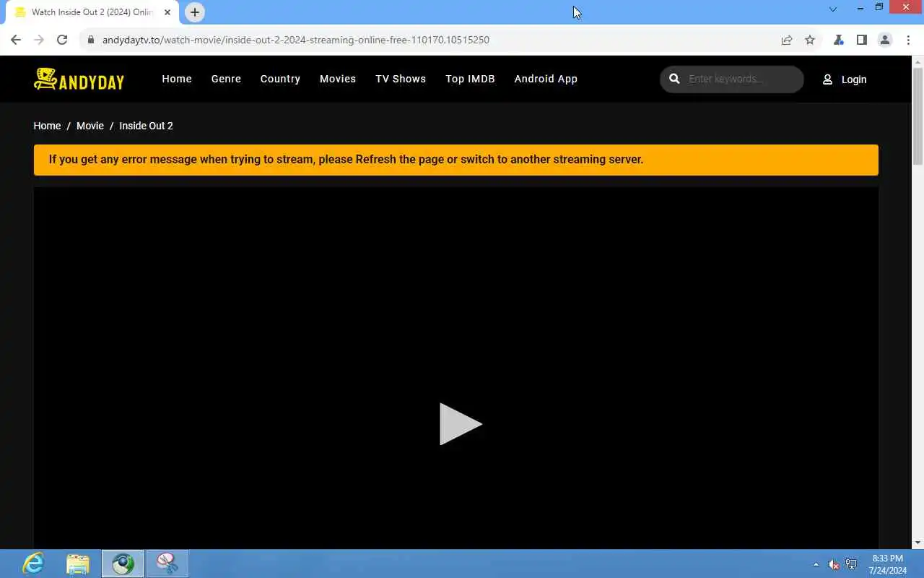Show hidden tray icons arrow

(x=816, y=564)
